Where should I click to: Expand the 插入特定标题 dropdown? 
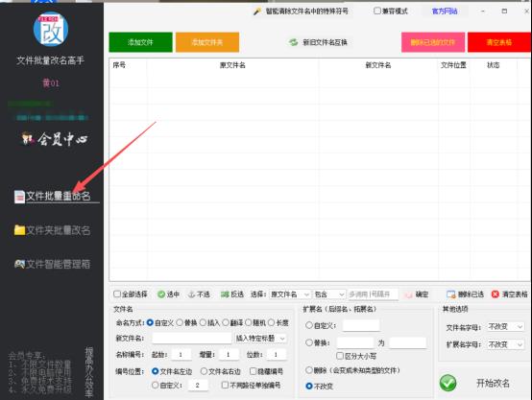tap(260, 339)
